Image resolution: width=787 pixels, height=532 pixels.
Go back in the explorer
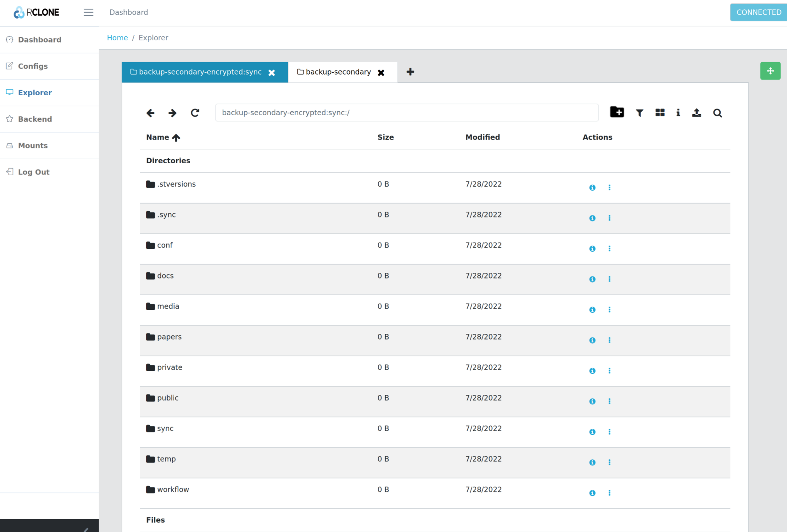coord(151,113)
